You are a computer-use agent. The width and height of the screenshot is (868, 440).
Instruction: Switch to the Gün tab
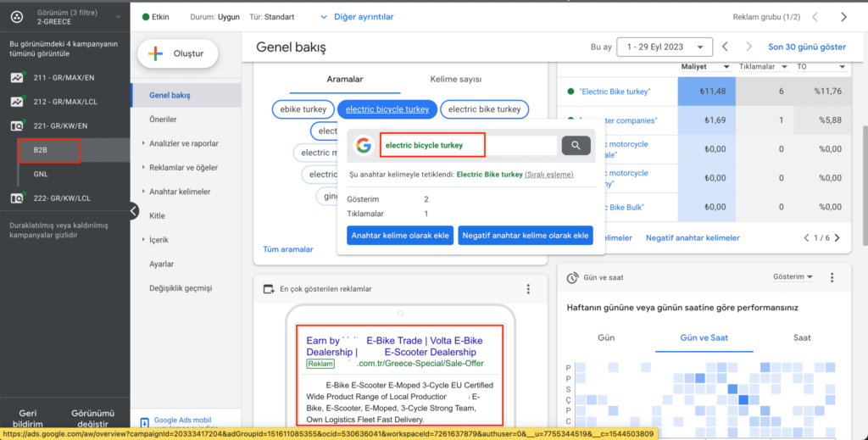(x=605, y=337)
